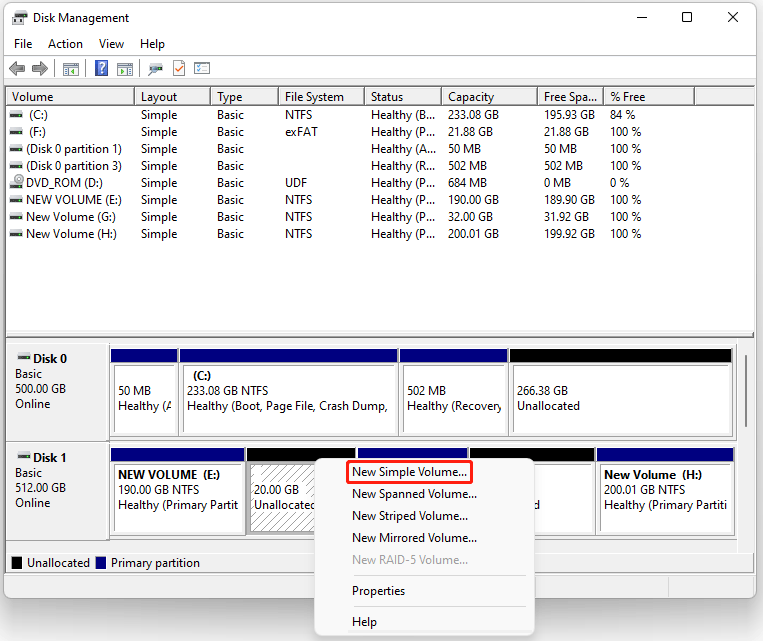Image resolution: width=763 pixels, height=641 pixels.
Task: Click the 199.92 GB free space cell
Action: coord(569,234)
